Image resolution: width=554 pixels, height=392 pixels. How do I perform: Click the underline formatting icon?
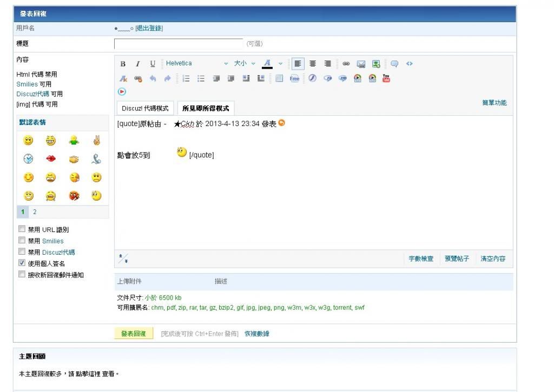click(153, 64)
